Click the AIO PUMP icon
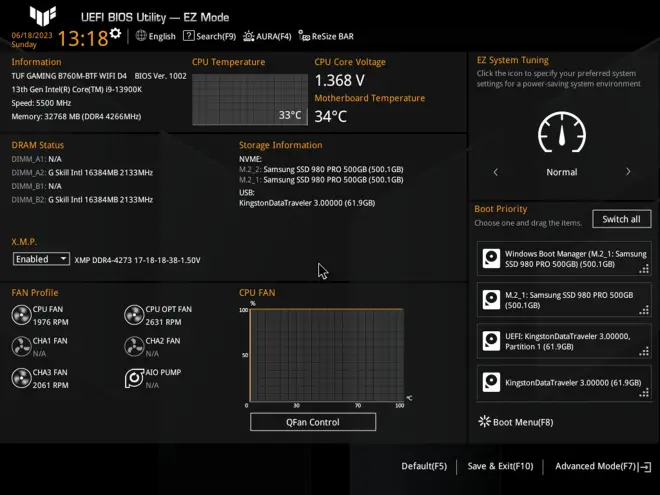This screenshot has height=495, width=660. click(134, 378)
